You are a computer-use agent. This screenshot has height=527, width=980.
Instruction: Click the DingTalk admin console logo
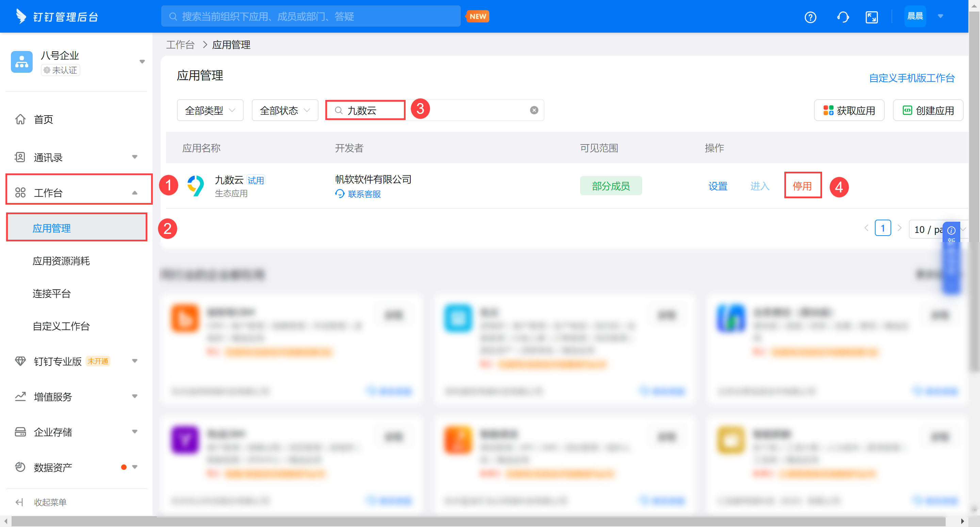coord(21,16)
